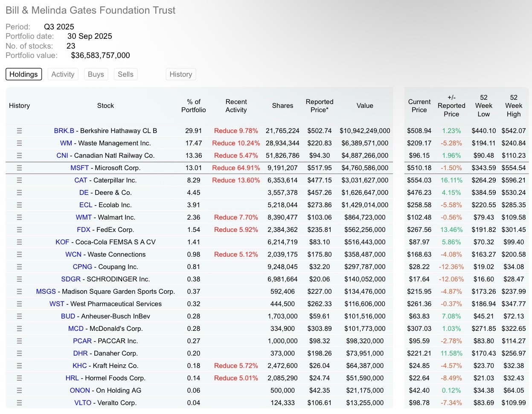Click the Reduce 10.24% activity entry
The image size is (532, 414).
pos(236,143)
